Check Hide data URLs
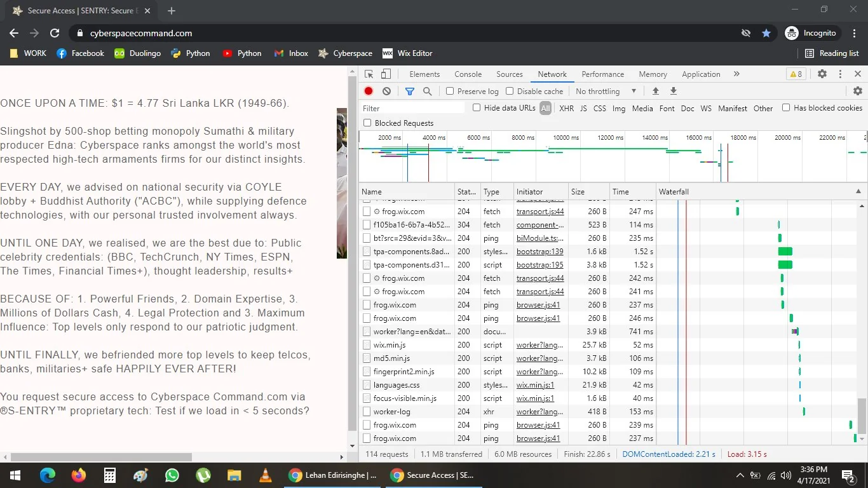This screenshot has height=488, width=868. coord(477,108)
